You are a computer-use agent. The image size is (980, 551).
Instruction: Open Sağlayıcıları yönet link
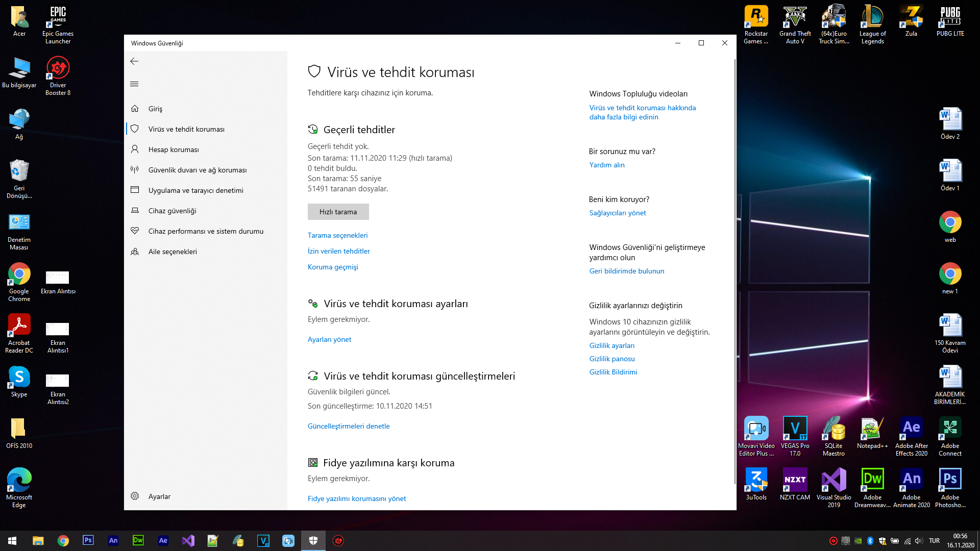[618, 213]
